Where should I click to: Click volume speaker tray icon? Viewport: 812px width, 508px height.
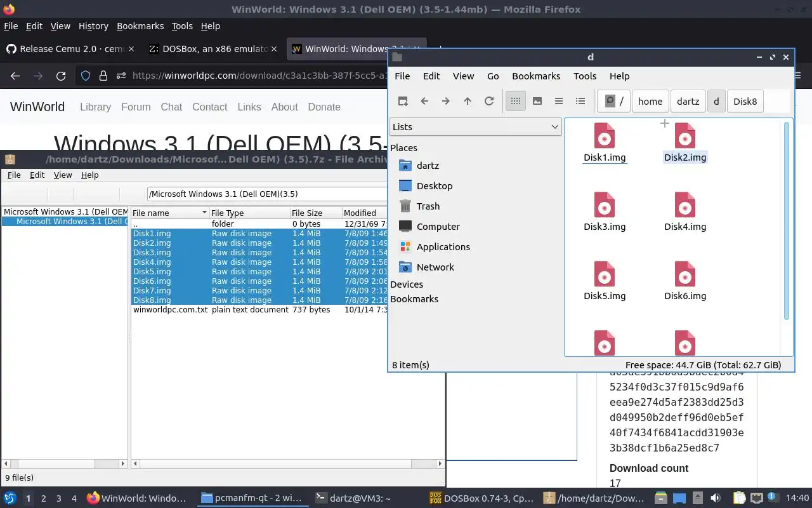(x=716, y=498)
